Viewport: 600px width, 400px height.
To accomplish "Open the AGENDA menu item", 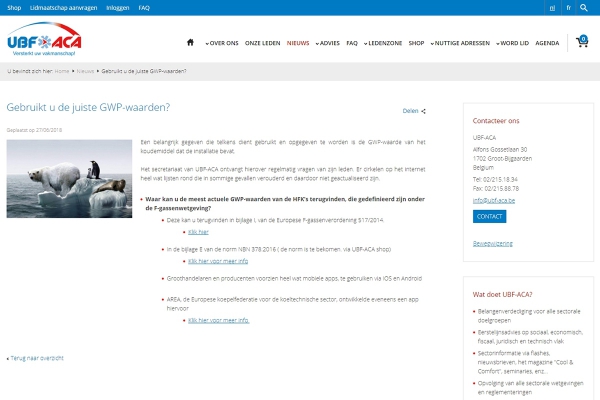I will 547,43.
